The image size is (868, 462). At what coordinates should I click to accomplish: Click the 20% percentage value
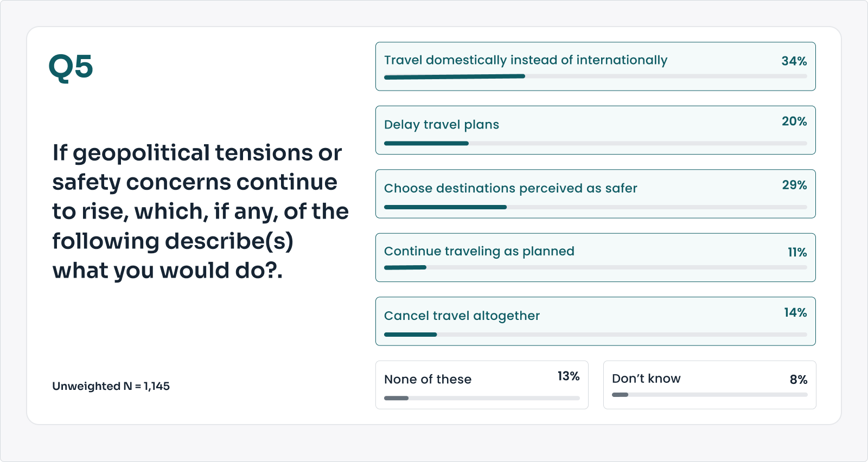point(794,121)
